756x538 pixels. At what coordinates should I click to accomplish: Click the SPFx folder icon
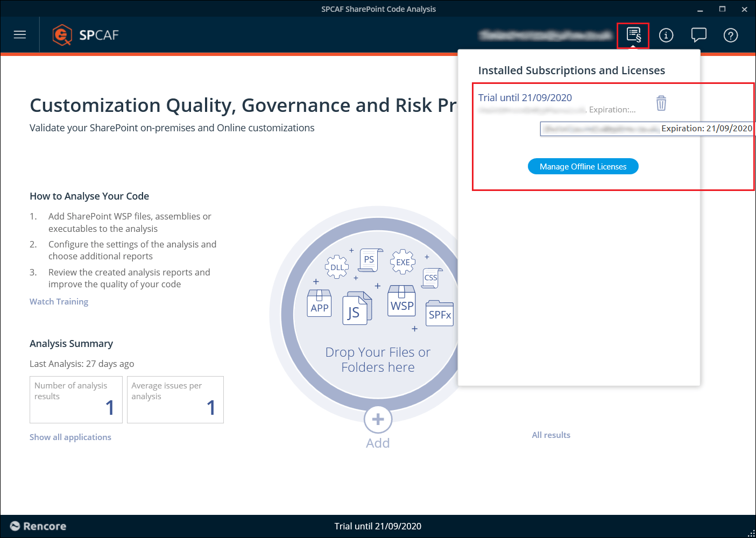440,314
